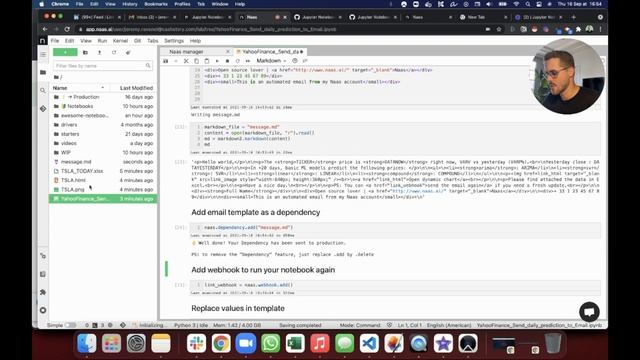Open the WIP folder
This screenshot has height=360, width=640.
click(x=103, y=152)
